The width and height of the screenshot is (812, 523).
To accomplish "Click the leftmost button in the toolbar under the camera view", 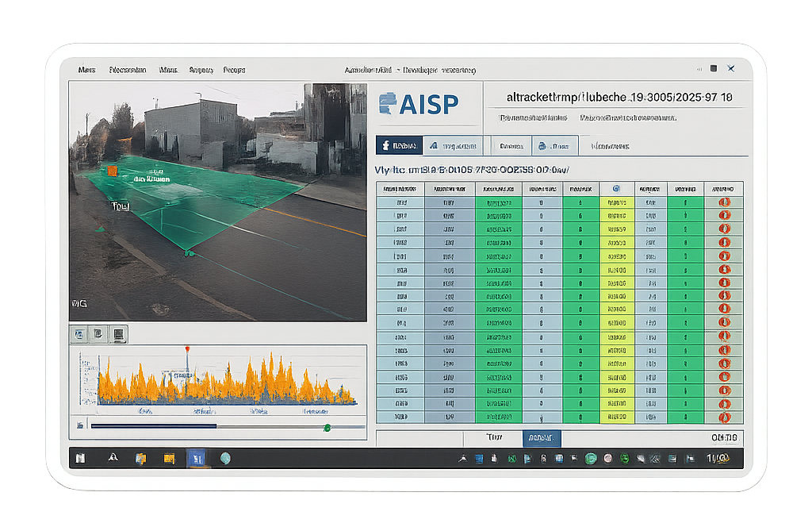I will click(79, 334).
